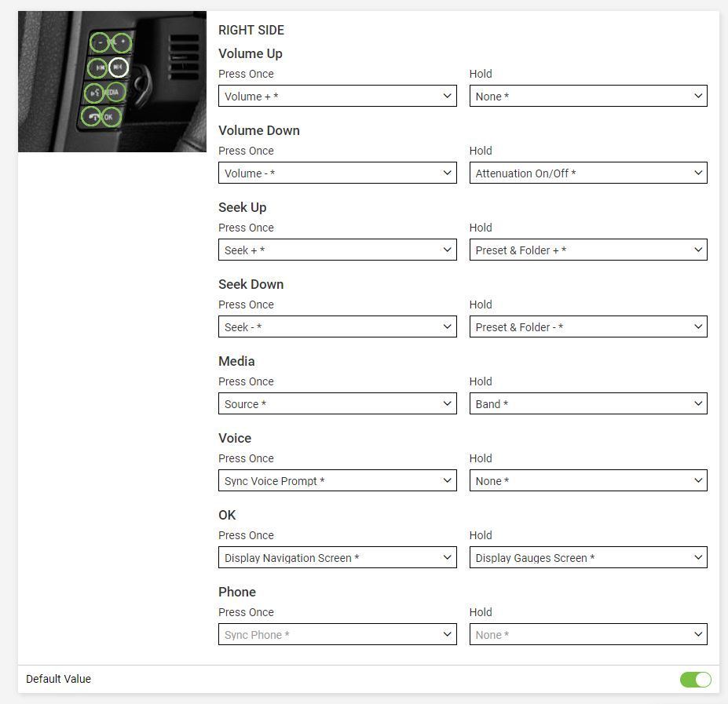
Task: Click the MEDIA button in the steering wheel photo
Action: click(115, 93)
